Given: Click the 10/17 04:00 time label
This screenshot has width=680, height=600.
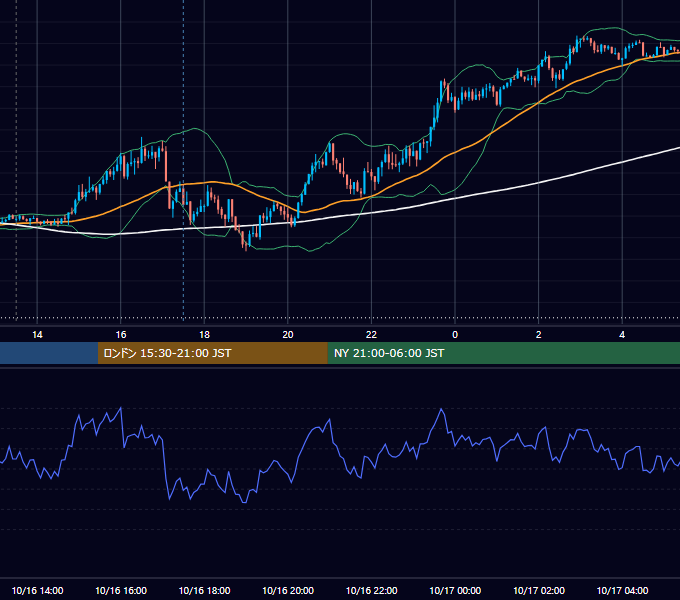Looking at the screenshot, I should point(622,590).
